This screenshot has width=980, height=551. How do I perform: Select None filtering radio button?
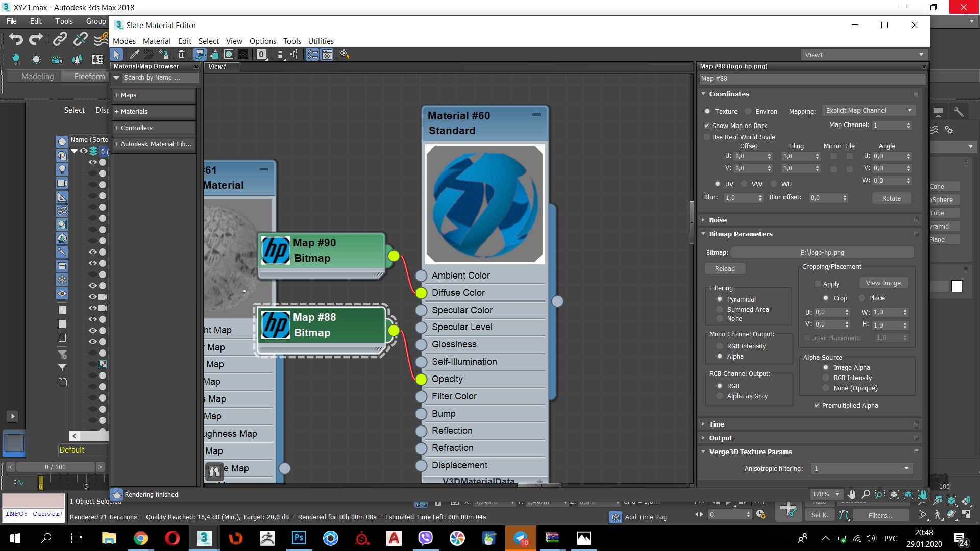(x=720, y=318)
